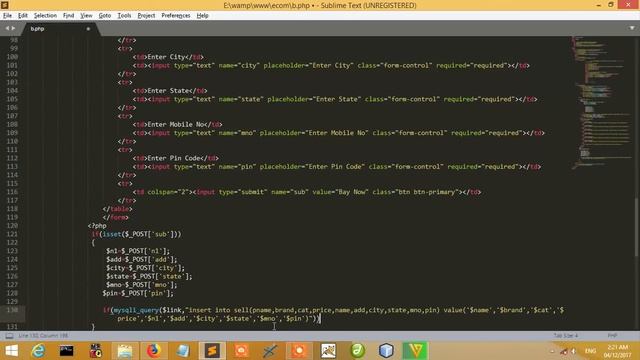Open the Edit menu
The image size is (640, 360).
[x=22, y=16]
